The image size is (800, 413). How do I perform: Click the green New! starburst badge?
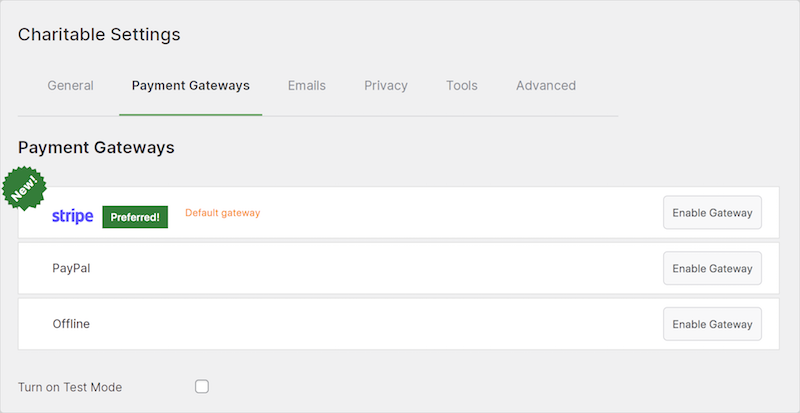tap(24, 188)
